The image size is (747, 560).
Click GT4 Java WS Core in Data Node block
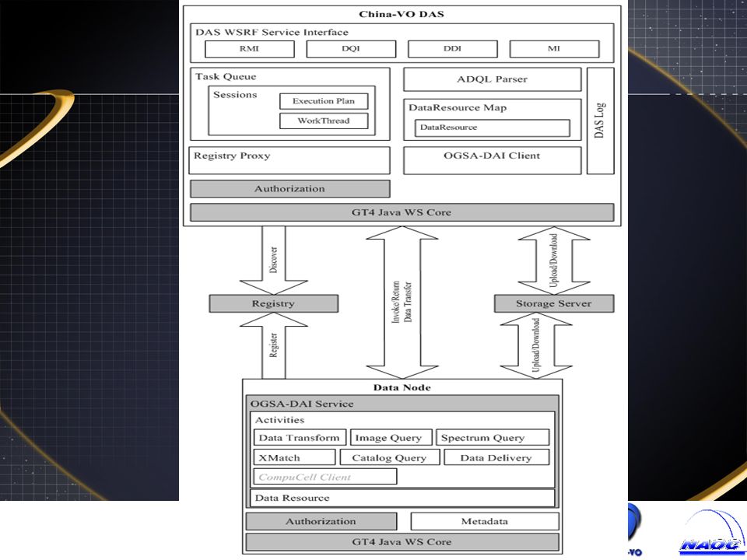tap(402, 542)
